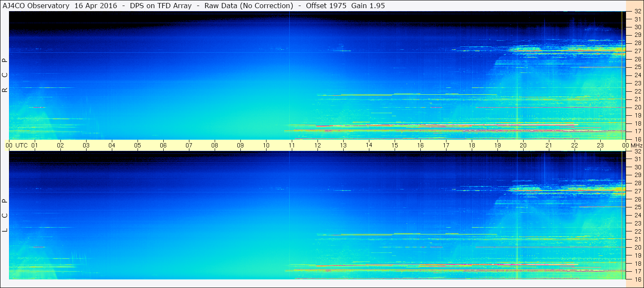Click the 20 hour mark on time axis
The width and height of the screenshot is (644, 288).
point(523,145)
